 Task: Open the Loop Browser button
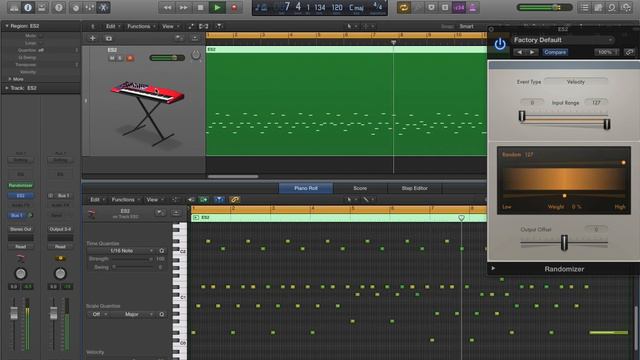point(612,7)
